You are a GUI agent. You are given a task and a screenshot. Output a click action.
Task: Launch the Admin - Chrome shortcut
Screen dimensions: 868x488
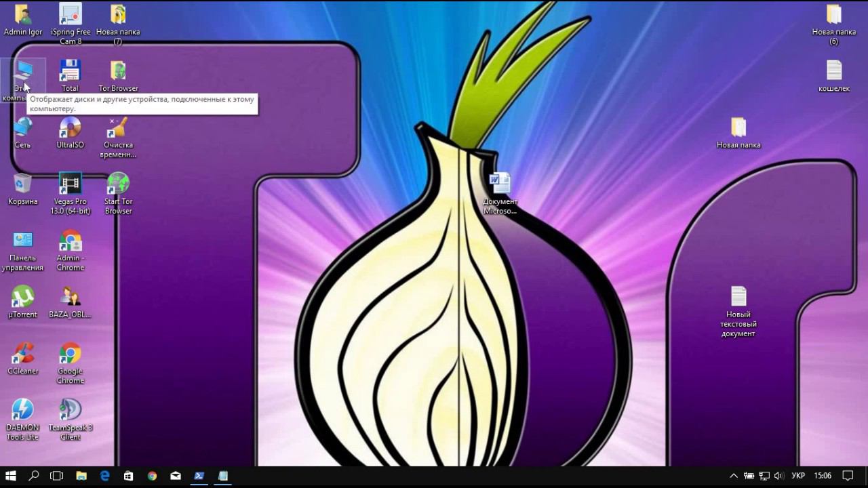(x=71, y=241)
